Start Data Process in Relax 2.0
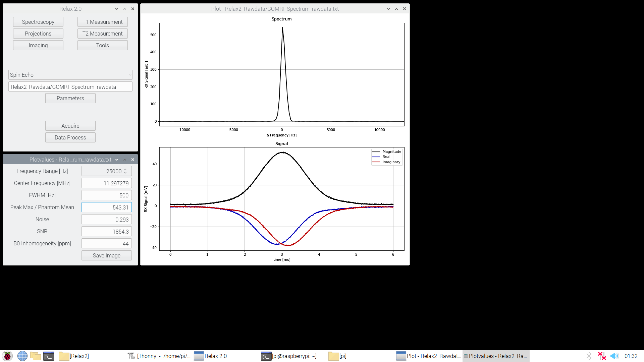This screenshot has width=644, height=362. 70,137
